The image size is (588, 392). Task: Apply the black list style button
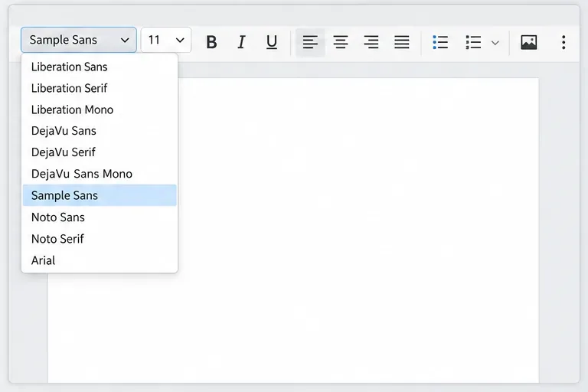click(x=473, y=41)
